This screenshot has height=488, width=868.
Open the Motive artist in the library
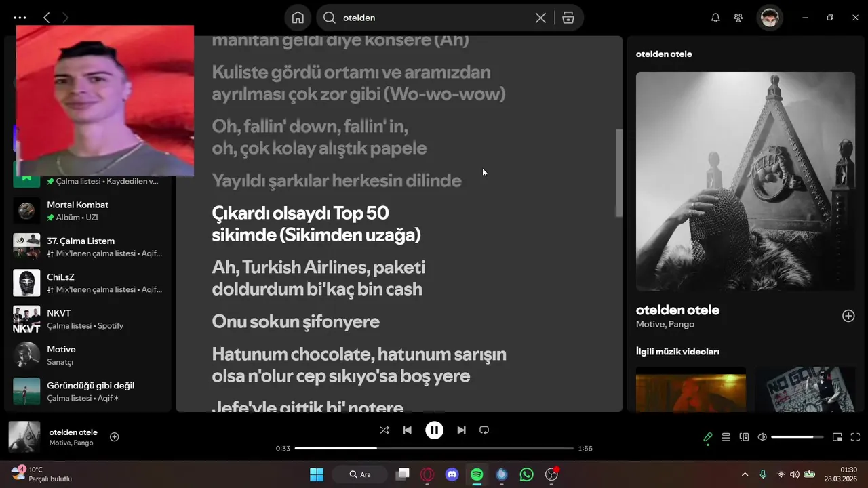pos(88,355)
